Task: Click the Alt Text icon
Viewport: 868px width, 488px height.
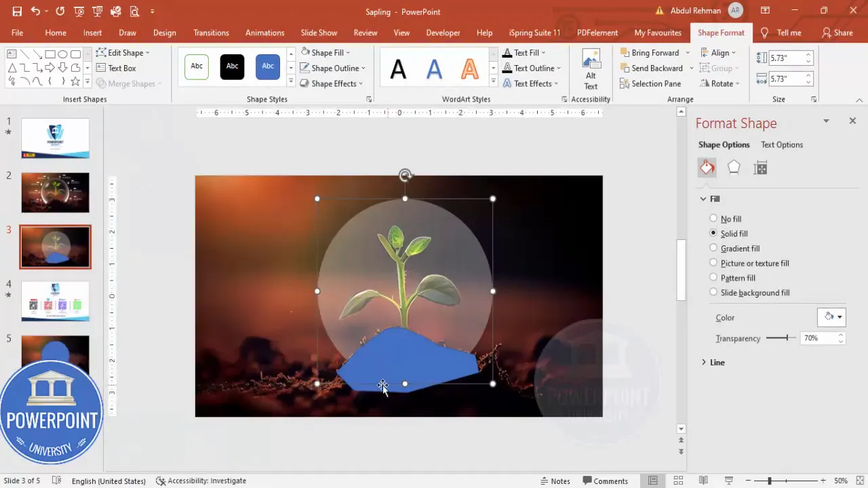Action: pos(591,69)
